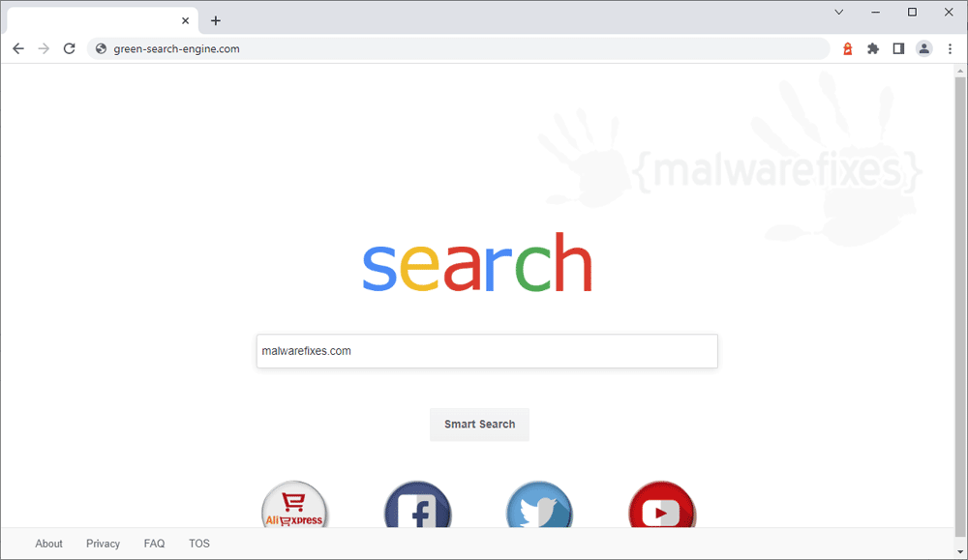This screenshot has height=560, width=968.
Task: Click the red extension icon in toolbar
Action: (x=848, y=48)
